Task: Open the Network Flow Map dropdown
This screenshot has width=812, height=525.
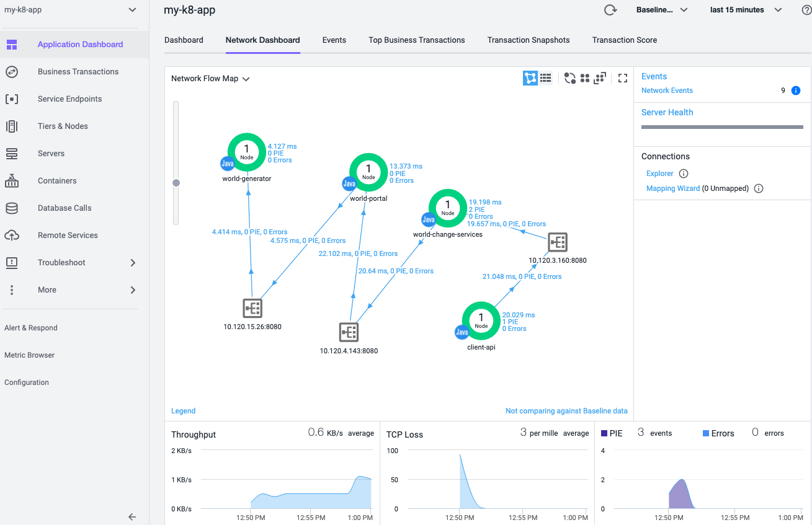Action: [210, 79]
